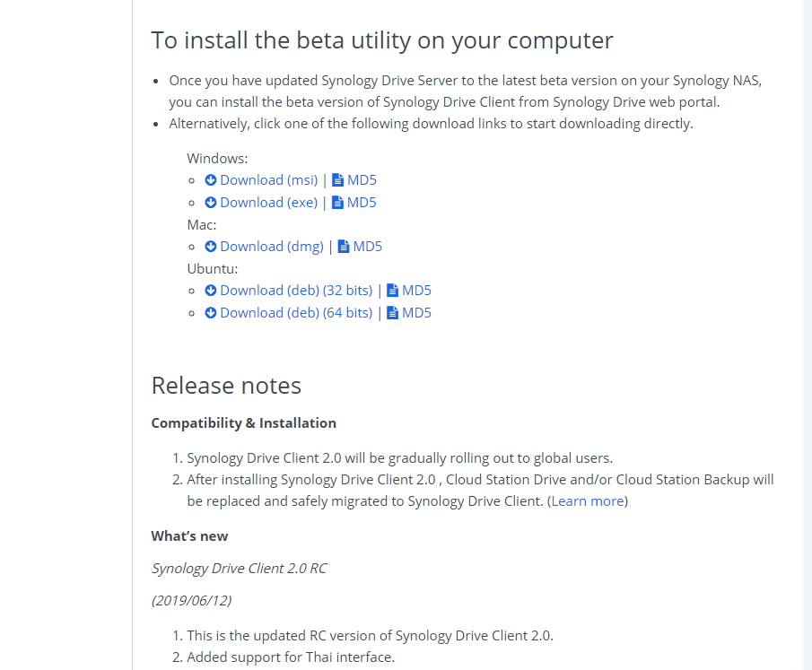Screen dimensions: 812x670
Task: Click the MD5 file icon for exe
Action: click(x=337, y=202)
